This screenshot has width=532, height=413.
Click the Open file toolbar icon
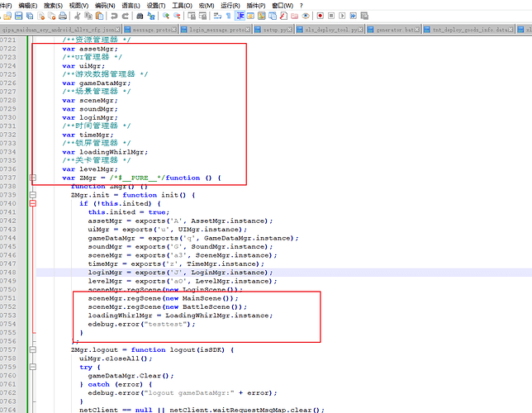click(x=7, y=16)
